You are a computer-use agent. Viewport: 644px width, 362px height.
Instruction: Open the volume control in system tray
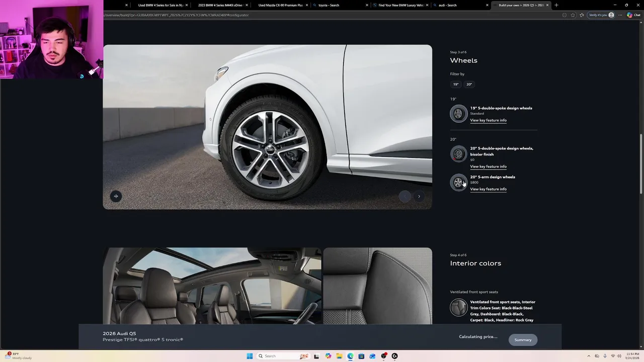pyautogui.click(x=619, y=356)
